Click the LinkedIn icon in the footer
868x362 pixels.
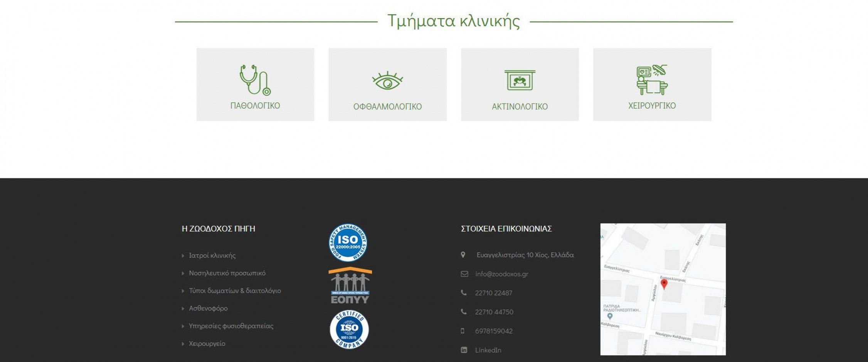click(464, 350)
